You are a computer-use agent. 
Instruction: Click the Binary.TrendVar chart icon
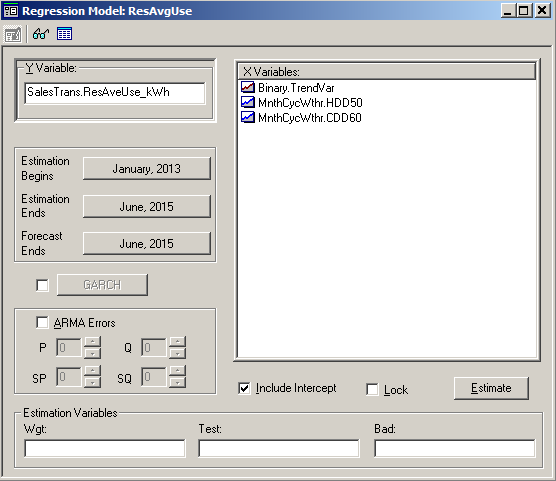click(248, 87)
